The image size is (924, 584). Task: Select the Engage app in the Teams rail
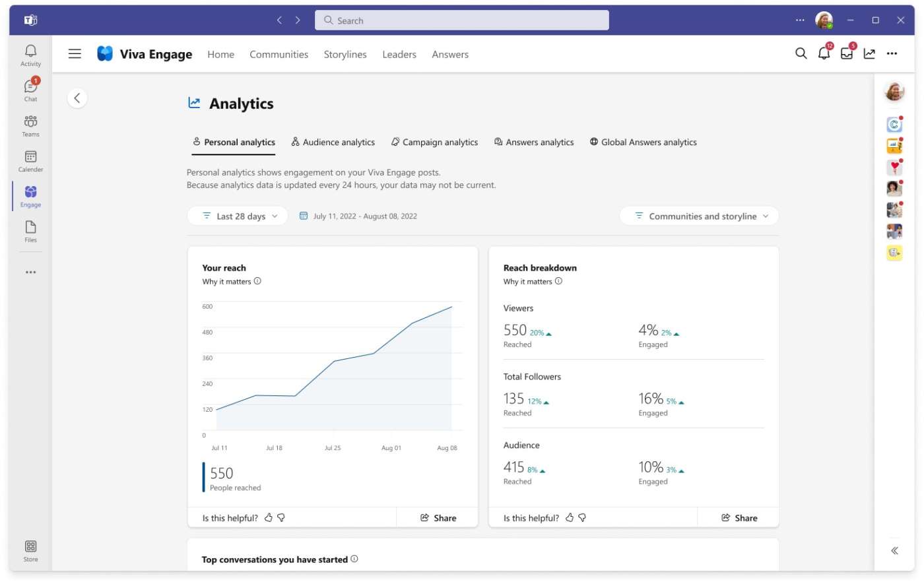point(30,195)
